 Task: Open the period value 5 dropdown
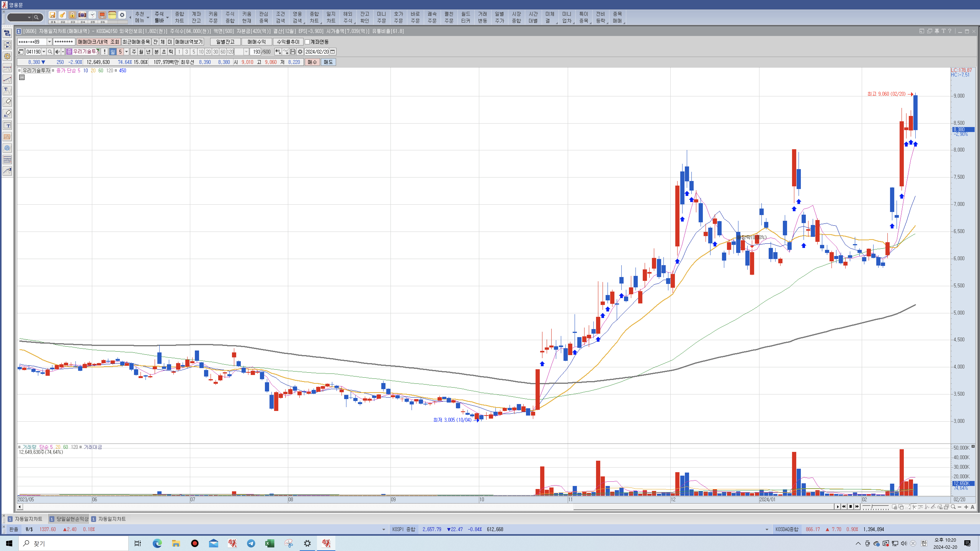[x=127, y=52]
